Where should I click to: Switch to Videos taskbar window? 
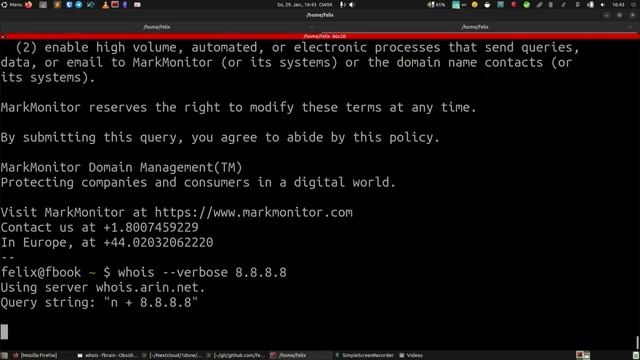(x=411, y=356)
